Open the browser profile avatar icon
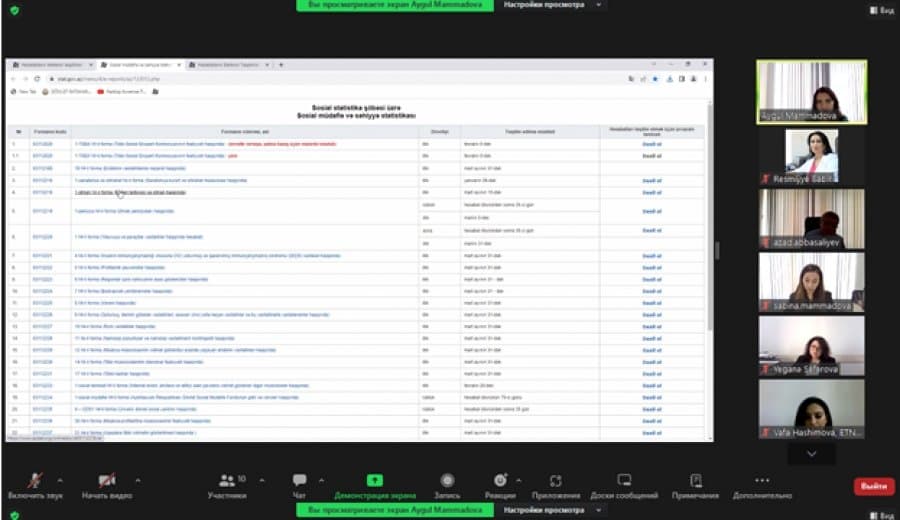Image resolution: width=900 pixels, height=520 pixels. pos(693,79)
